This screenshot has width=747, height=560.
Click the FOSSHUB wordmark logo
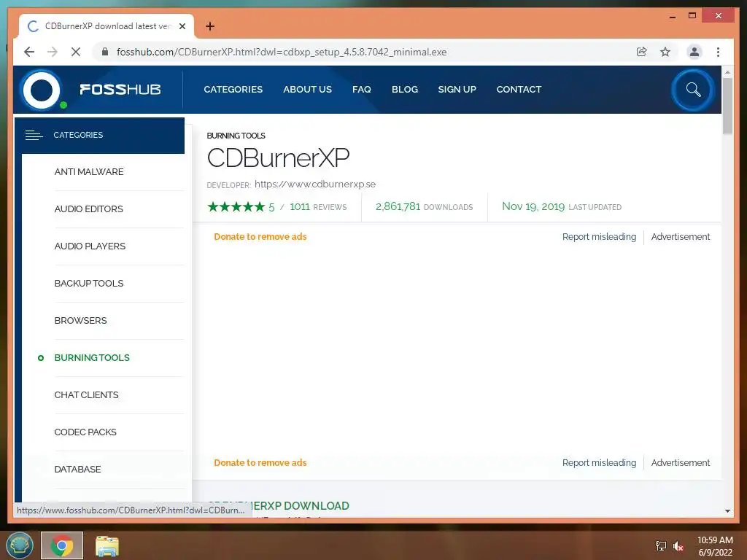(120, 90)
